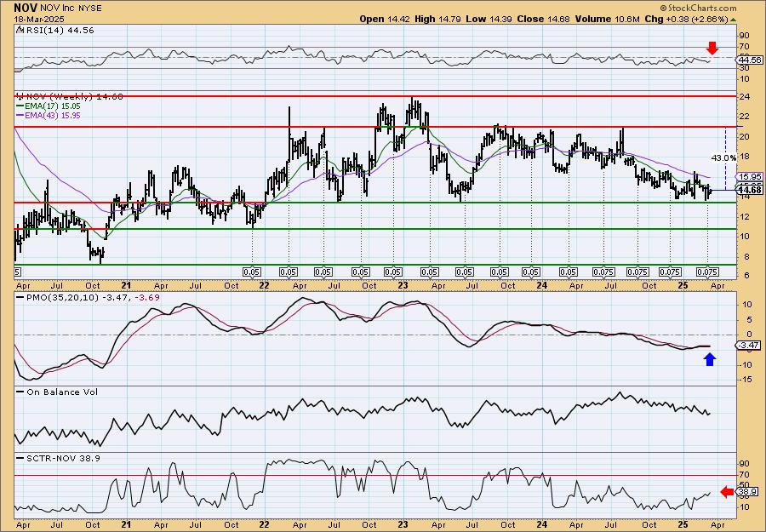Screen dimensions: 766x532
Task: Click the "NOV (Weekly)" price panel label
Action: [58, 97]
